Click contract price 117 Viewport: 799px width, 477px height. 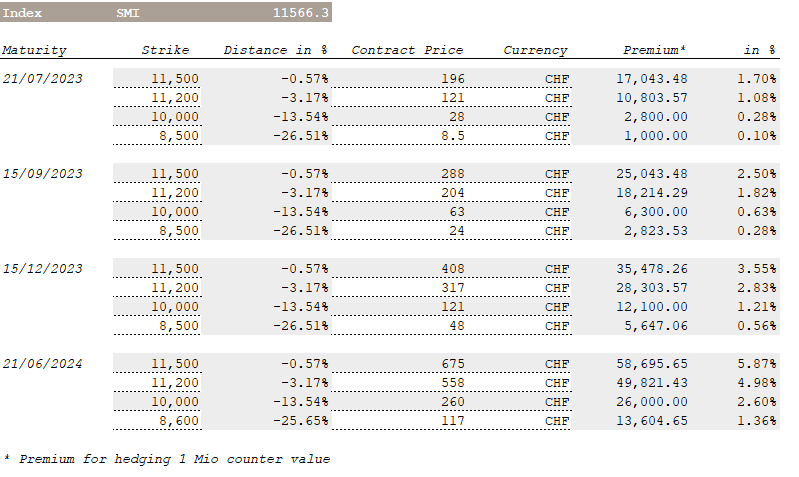pyautogui.click(x=452, y=421)
